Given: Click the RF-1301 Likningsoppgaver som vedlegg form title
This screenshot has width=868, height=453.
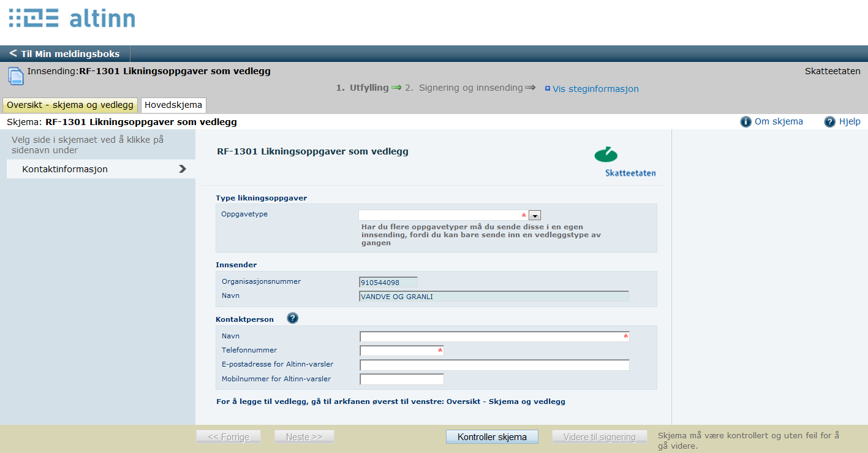Looking at the screenshot, I should tap(312, 151).
